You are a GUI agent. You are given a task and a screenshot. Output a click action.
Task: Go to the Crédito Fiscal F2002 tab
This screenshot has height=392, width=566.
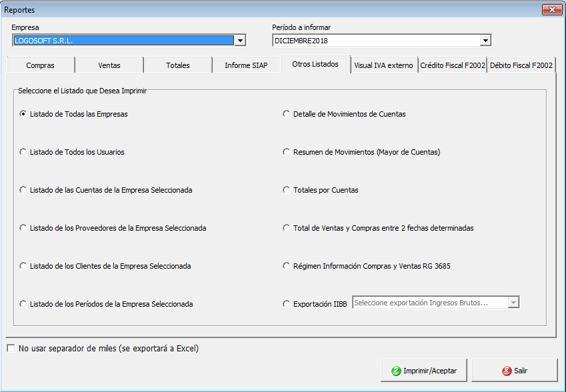pyautogui.click(x=452, y=65)
